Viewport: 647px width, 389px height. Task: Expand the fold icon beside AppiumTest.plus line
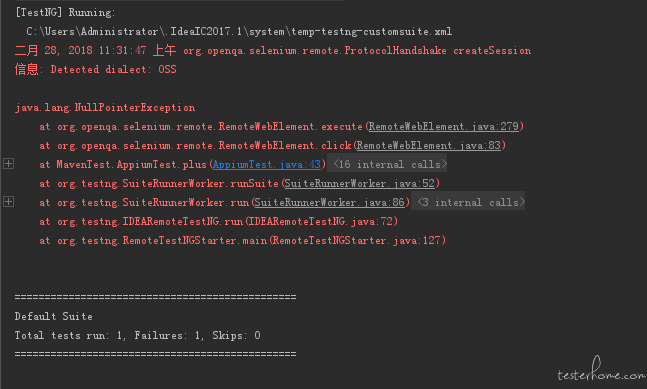point(8,164)
